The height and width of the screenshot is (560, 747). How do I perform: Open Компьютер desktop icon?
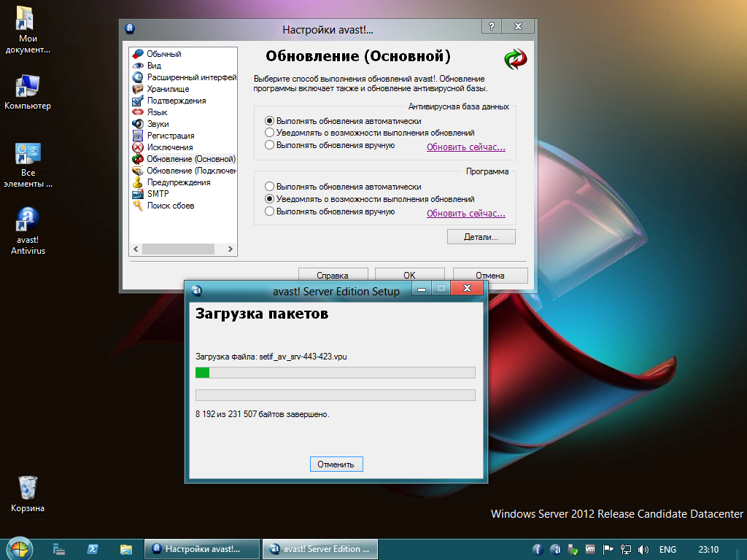point(28,92)
